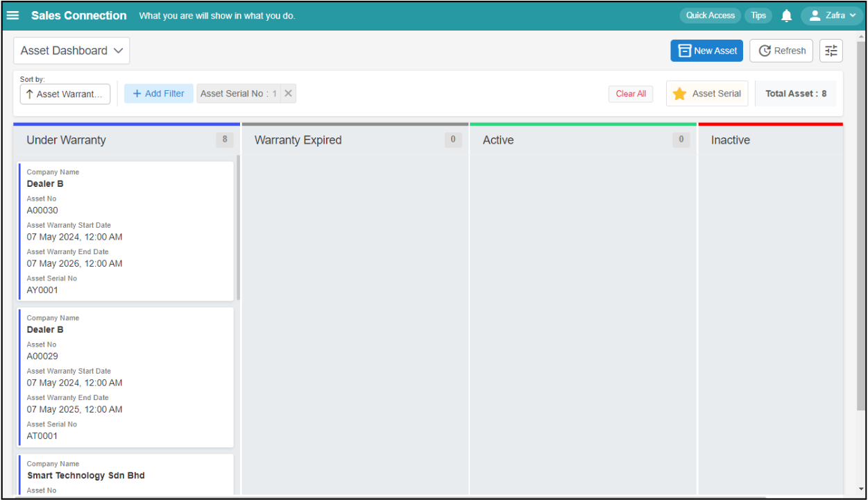868x500 pixels.
Task: Open the Zafra user profile menu
Action: click(831, 15)
